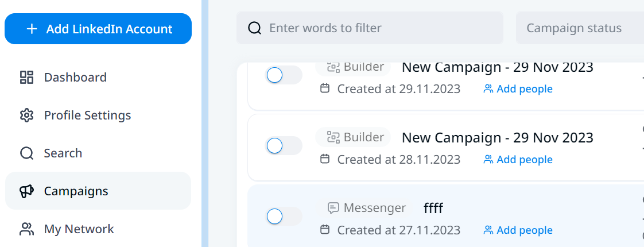Click Add people for the 28.11.2023 campaign
The width and height of the screenshot is (644, 247).
click(x=518, y=160)
